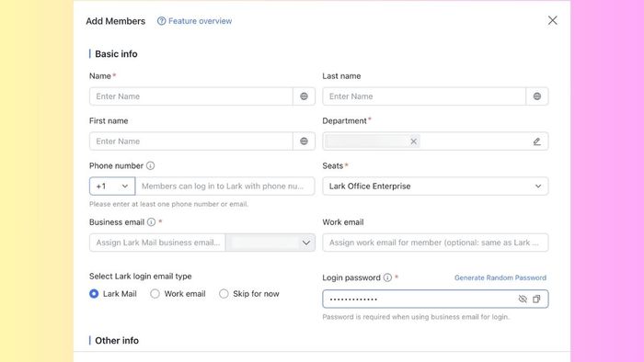Focus the phone number input field
644x362 pixels.
[x=225, y=187]
